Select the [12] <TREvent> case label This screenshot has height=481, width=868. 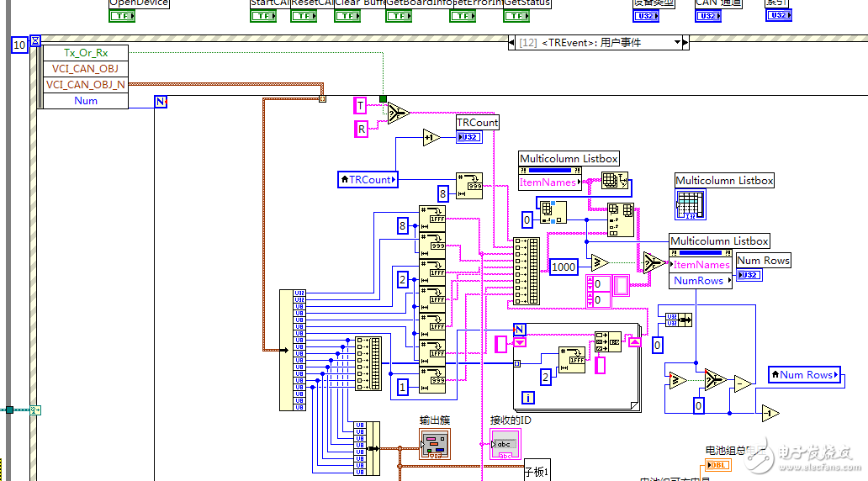pyautogui.click(x=579, y=43)
